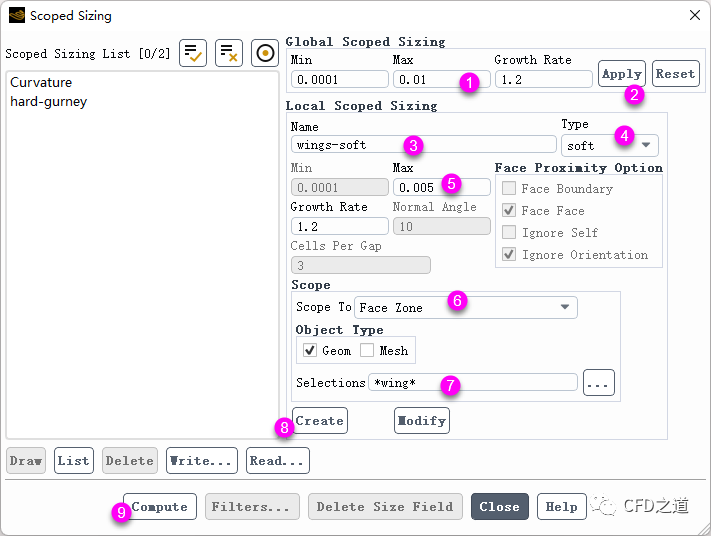Click the Close button at bottom
The height and width of the screenshot is (536, 711).
tap(500, 506)
